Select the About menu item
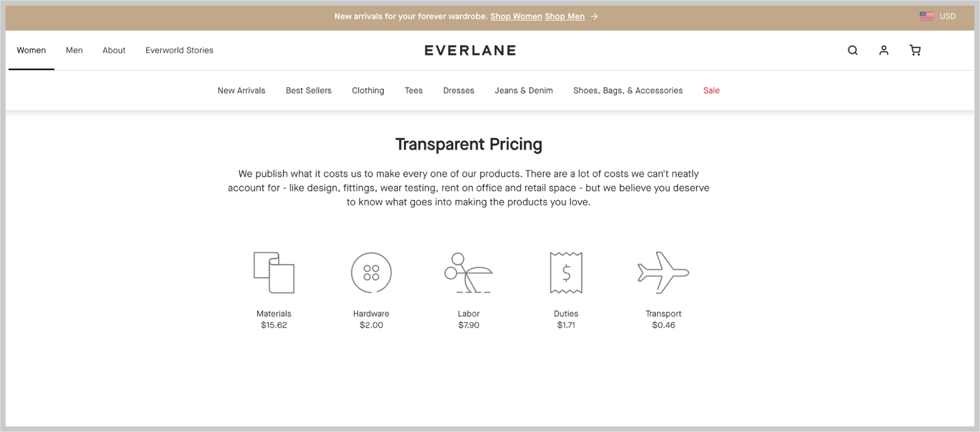 114,50
